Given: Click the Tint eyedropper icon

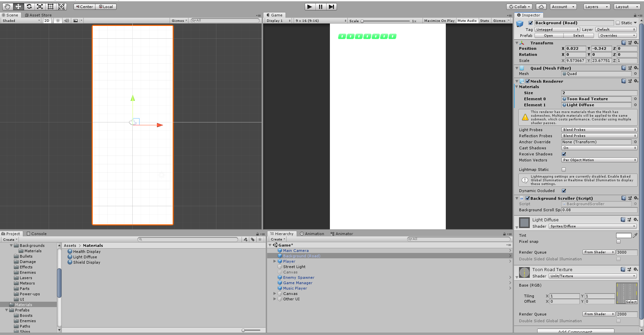Looking at the screenshot, I should pyautogui.click(x=635, y=235).
